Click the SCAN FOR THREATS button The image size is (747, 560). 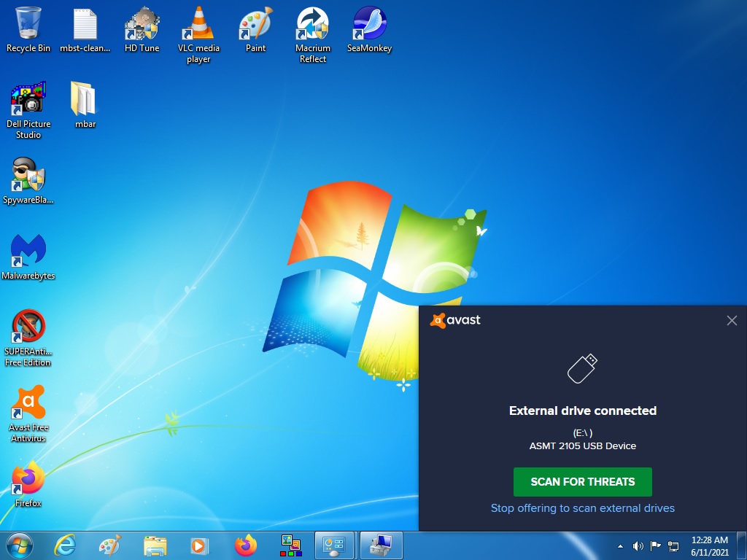(583, 482)
